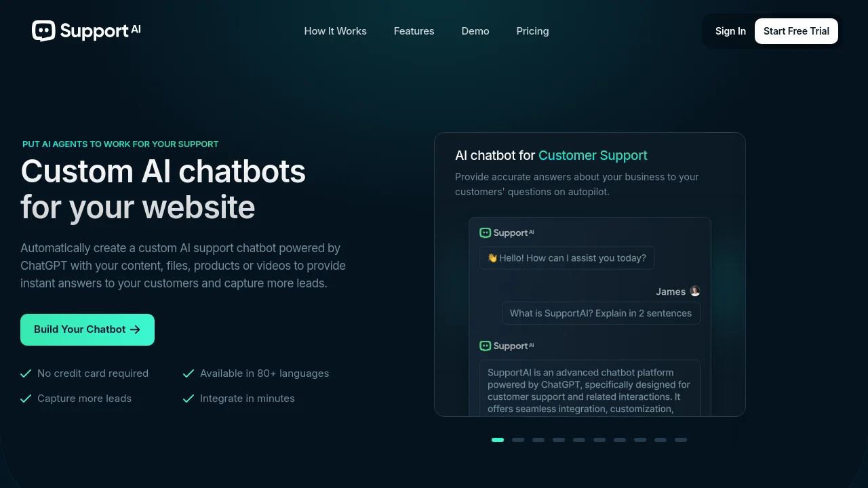The height and width of the screenshot is (488, 868).
Task: Click the 'What is SupportAI?' question bubble
Action: pos(601,313)
